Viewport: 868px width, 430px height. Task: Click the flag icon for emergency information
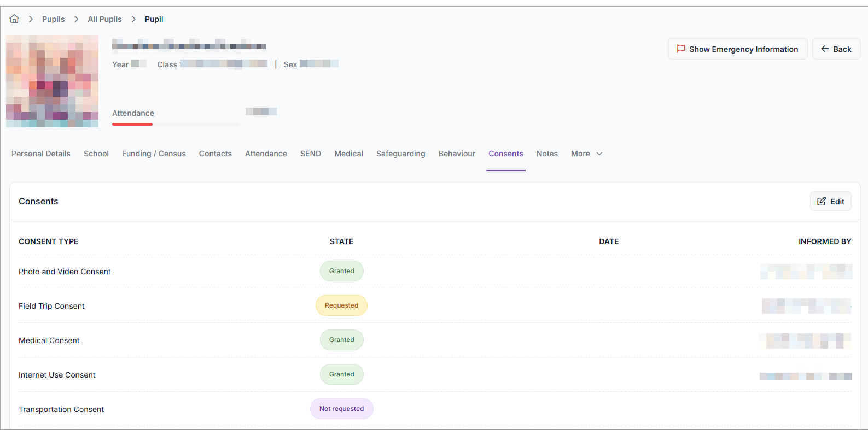point(681,49)
